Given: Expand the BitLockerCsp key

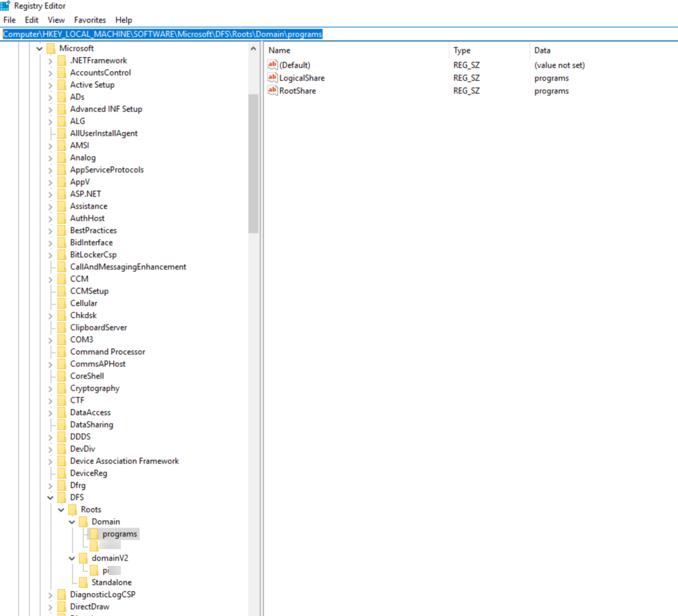Looking at the screenshot, I should (x=50, y=255).
